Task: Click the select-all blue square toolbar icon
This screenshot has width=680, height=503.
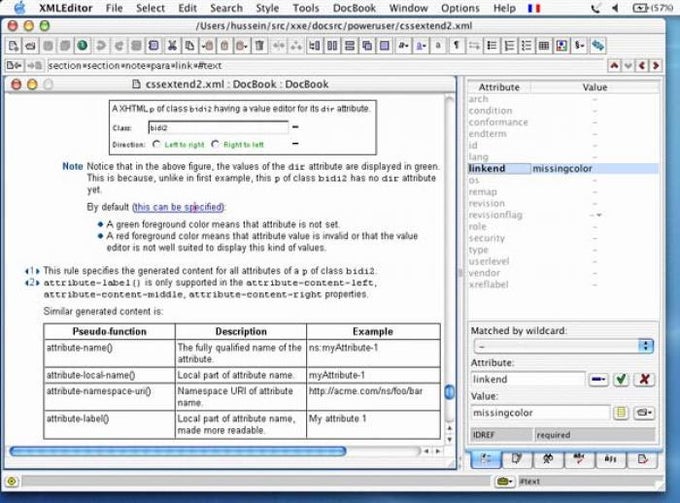Action: [154, 46]
